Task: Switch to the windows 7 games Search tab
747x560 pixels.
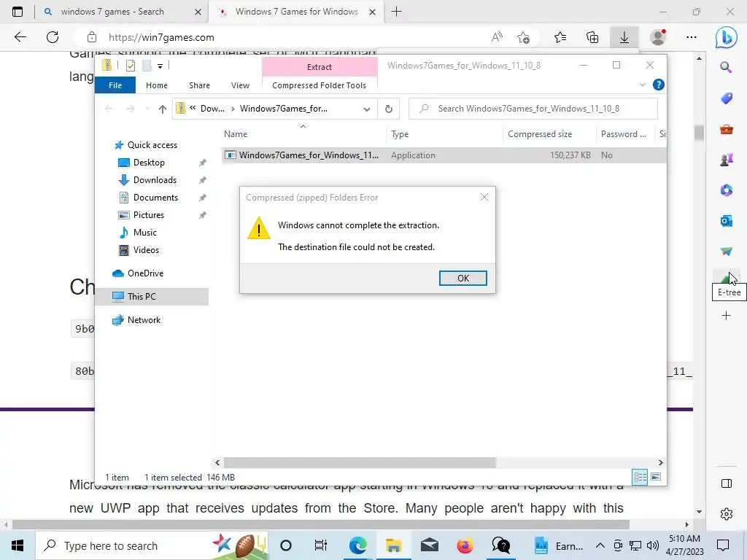Action: pyautogui.click(x=112, y=12)
